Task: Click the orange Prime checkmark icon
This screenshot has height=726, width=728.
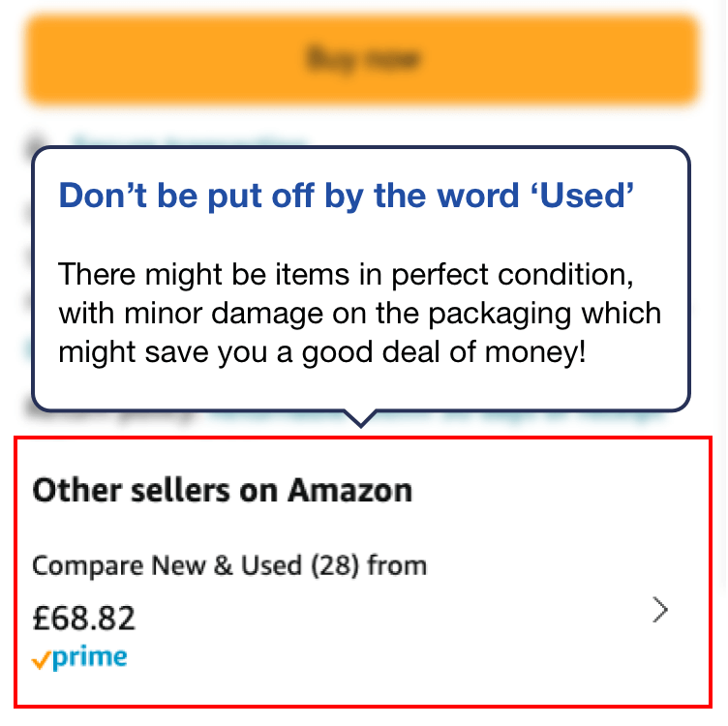Action: tap(42, 661)
